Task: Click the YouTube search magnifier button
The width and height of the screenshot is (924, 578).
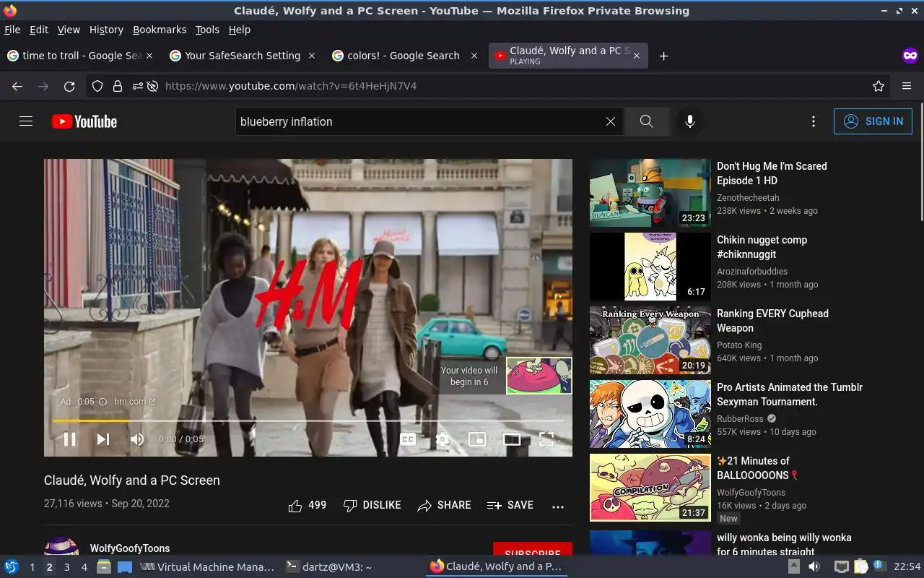Action: click(x=647, y=121)
